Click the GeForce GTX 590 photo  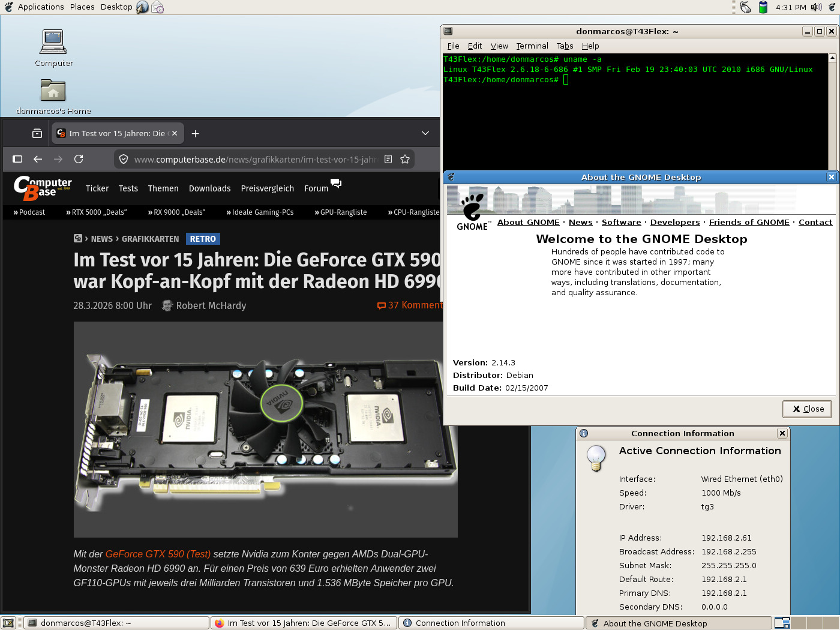coord(265,430)
